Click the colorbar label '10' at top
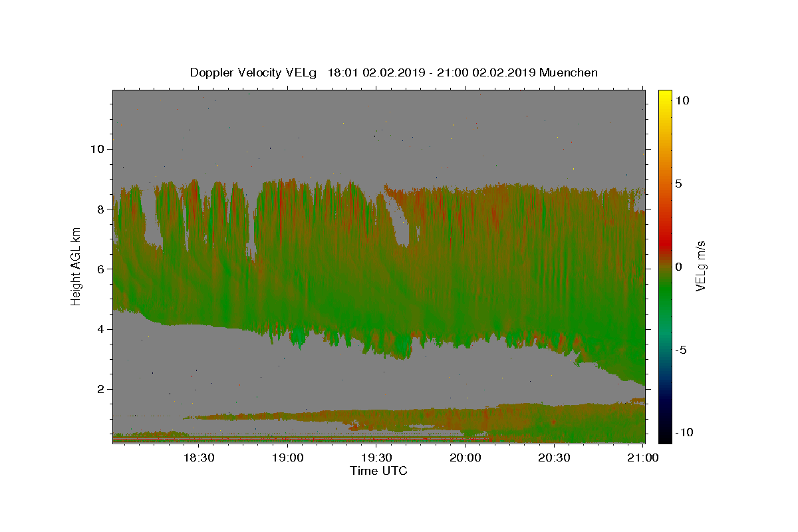 682,100
